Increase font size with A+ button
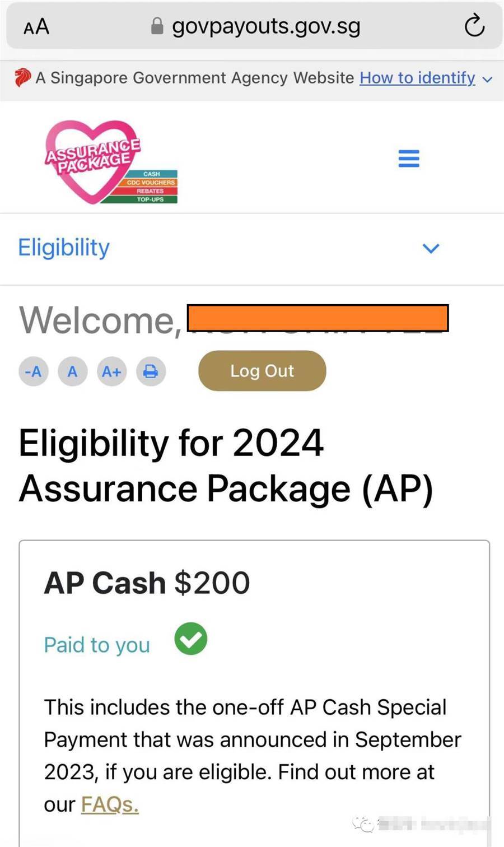Viewport: 504px width, 847px height. click(111, 371)
